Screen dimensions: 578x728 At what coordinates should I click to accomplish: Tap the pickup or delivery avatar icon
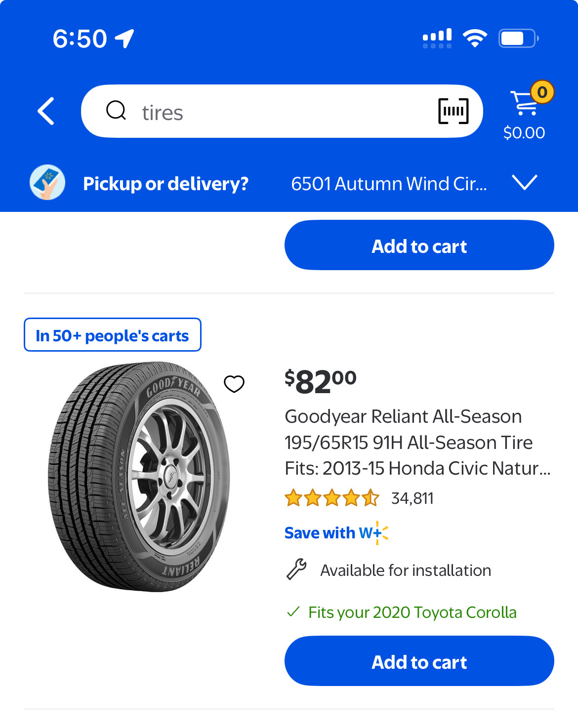pos(47,183)
